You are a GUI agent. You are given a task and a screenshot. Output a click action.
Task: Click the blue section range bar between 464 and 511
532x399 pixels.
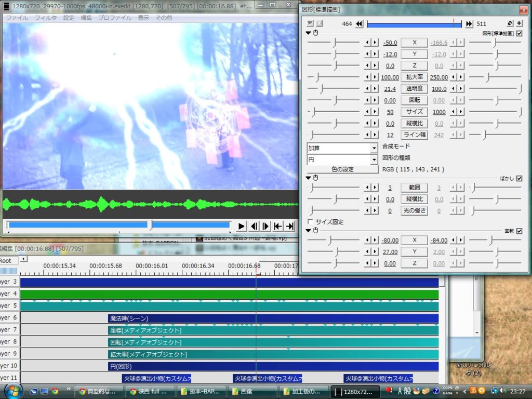point(414,24)
